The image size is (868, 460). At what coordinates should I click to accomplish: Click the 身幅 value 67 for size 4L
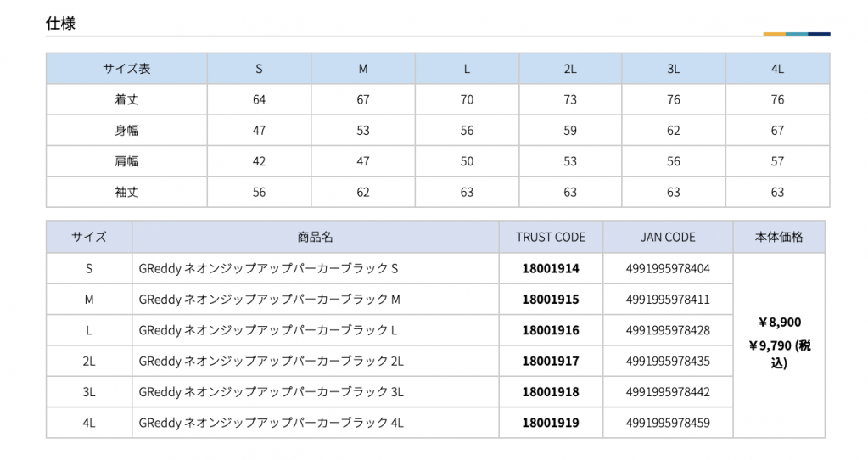778,131
